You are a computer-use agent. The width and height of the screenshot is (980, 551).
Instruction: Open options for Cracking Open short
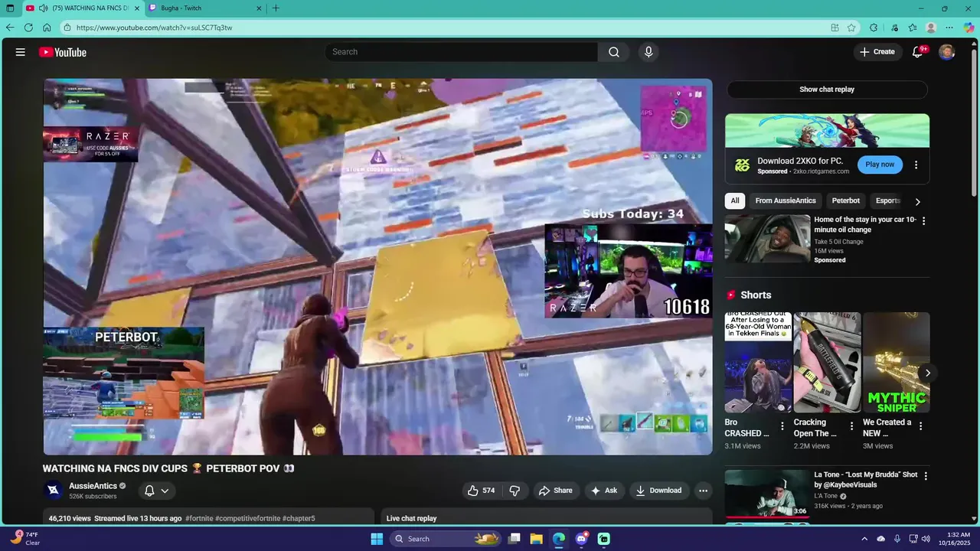(x=851, y=426)
